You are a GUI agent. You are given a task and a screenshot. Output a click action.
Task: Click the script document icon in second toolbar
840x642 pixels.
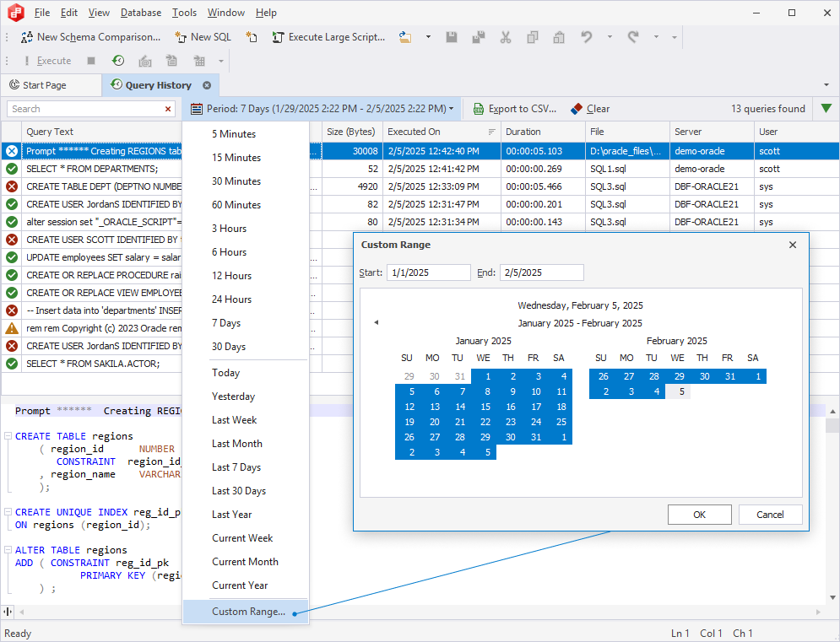click(x=171, y=61)
